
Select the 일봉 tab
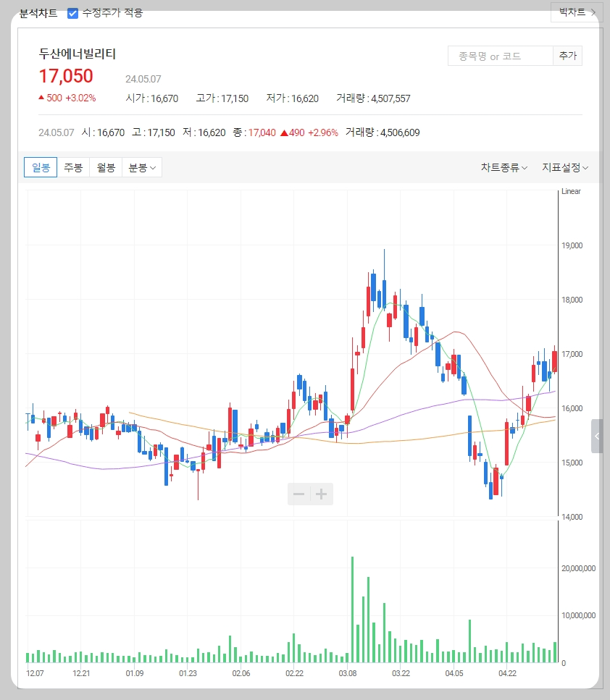[x=41, y=167]
